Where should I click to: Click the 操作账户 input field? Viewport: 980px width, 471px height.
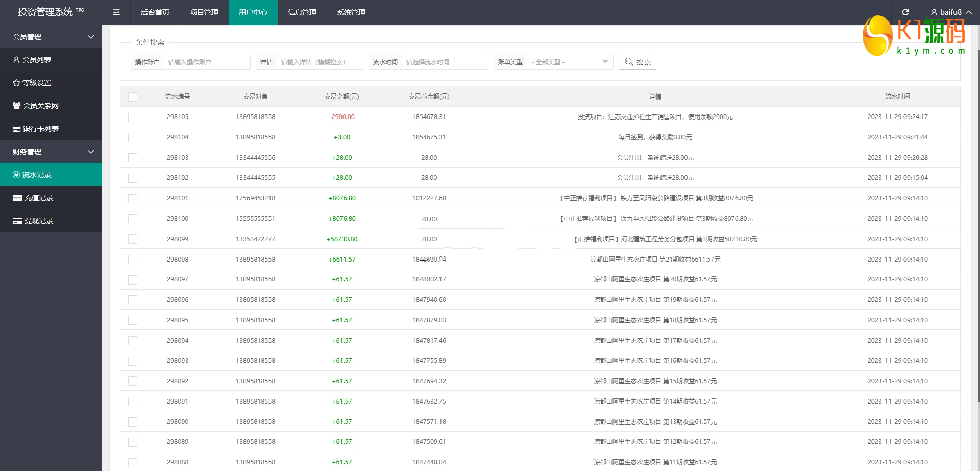(x=207, y=62)
